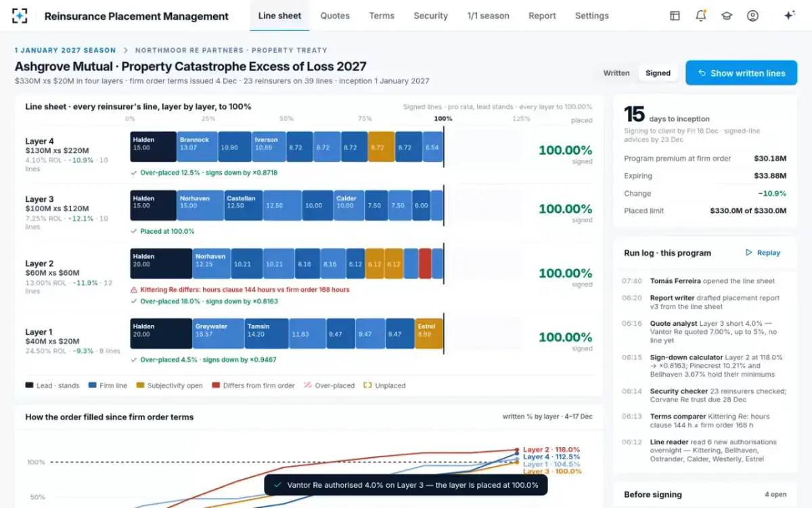Viewport: 812px width, 508px height.
Task: Switch to Written lines view
Action: click(x=616, y=73)
